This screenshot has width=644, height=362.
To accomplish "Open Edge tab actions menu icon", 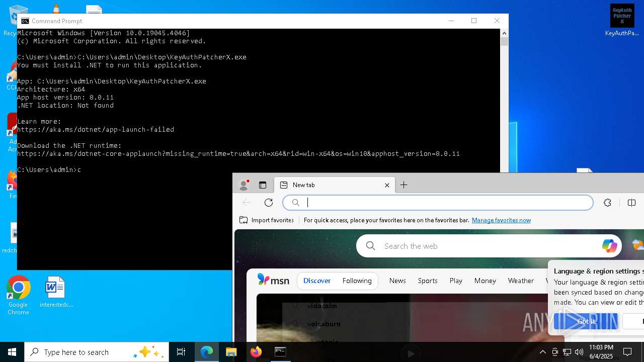I will point(263,185).
